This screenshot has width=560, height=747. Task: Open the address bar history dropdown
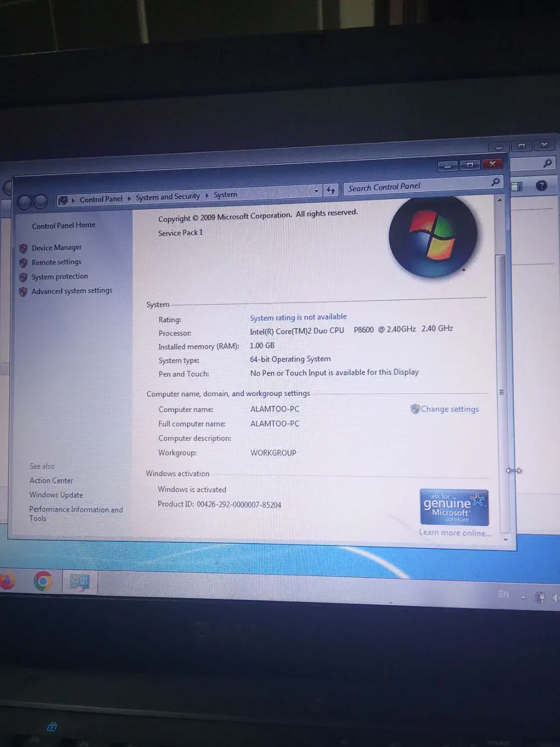pos(316,191)
